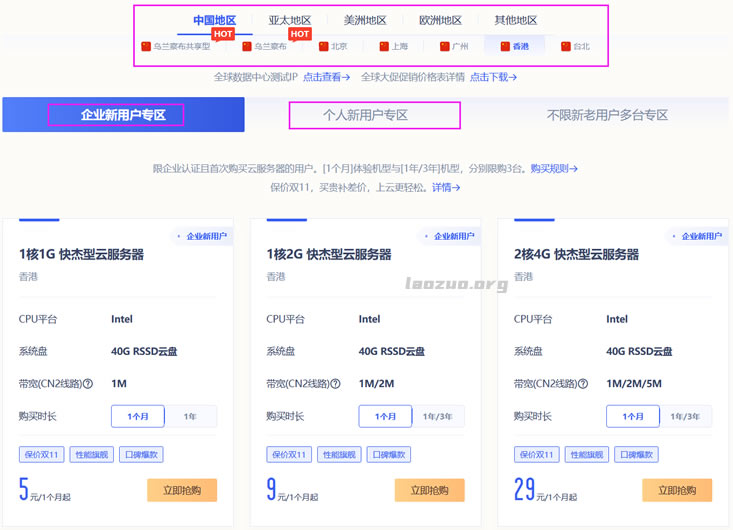Open 点击查看 for data center test IPs
Image resolution: width=733 pixels, height=530 pixels.
click(x=327, y=77)
